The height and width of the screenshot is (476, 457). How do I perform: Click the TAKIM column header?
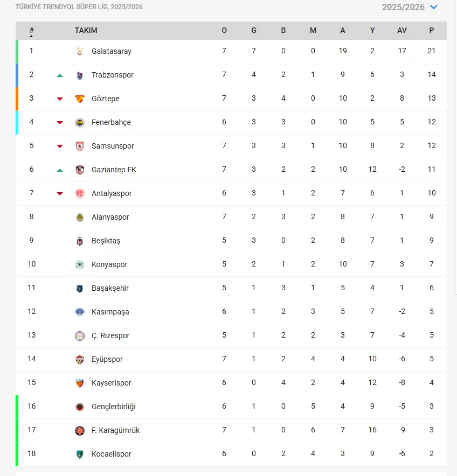pos(86,30)
